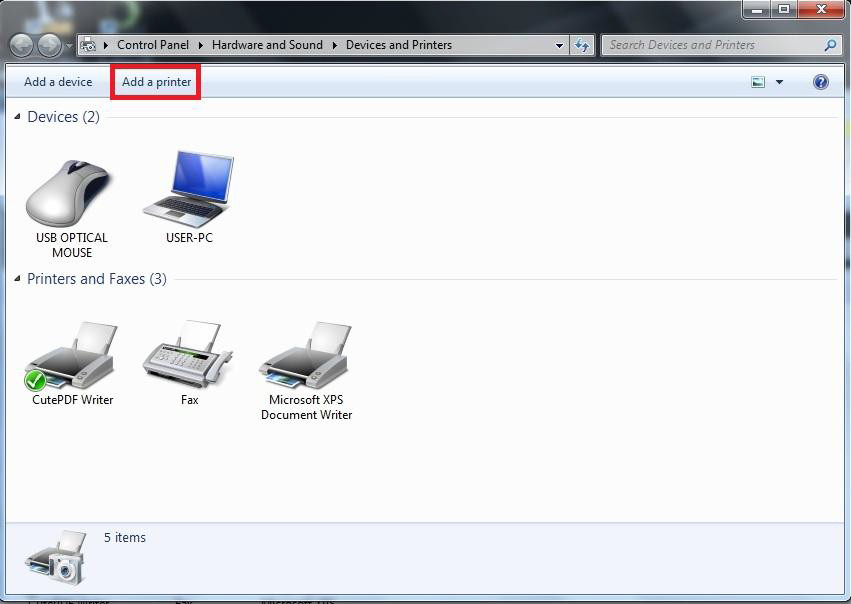This screenshot has width=851, height=604.
Task: Open the view options dropdown arrow
Action: [779, 82]
